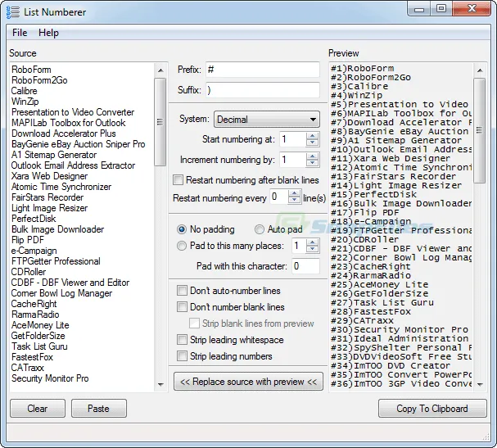Minimize the List Numberer window
Screen dimensions: 497x448
coord(419,9)
